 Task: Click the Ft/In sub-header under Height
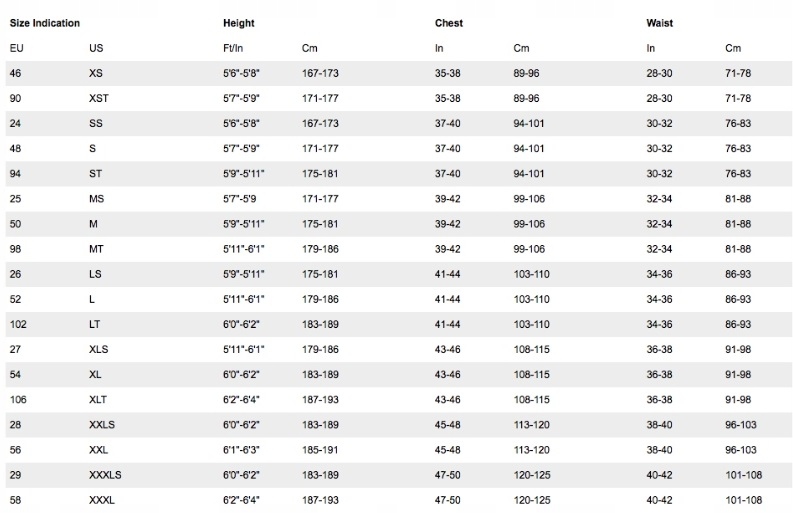click(x=232, y=48)
